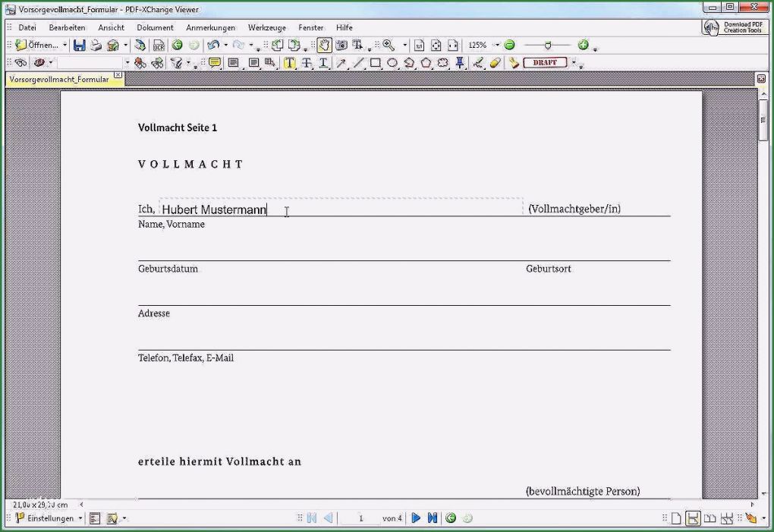The height and width of the screenshot is (532, 774).
Task: Expand the Einstellungen dropdown
Action: (80, 518)
